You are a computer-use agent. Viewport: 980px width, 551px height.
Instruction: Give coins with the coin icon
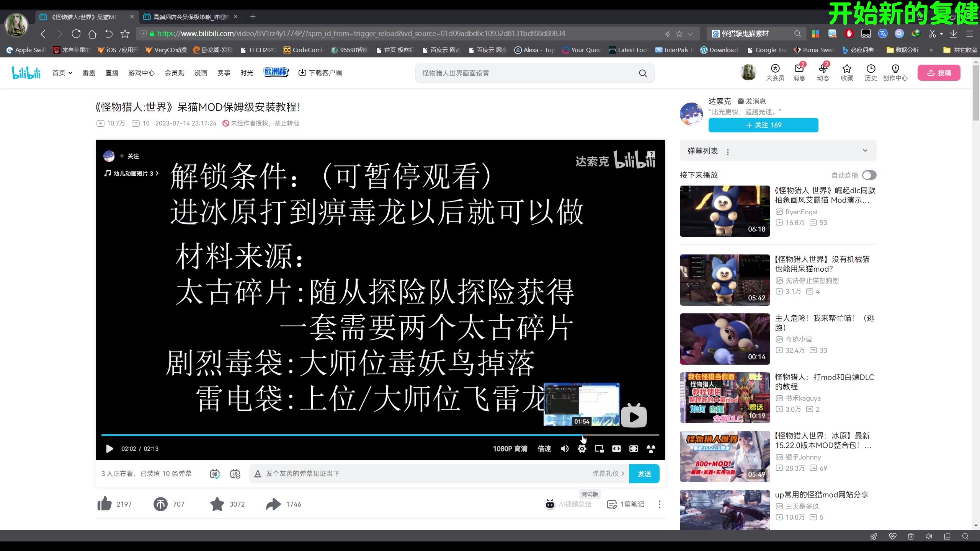(160, 504)
